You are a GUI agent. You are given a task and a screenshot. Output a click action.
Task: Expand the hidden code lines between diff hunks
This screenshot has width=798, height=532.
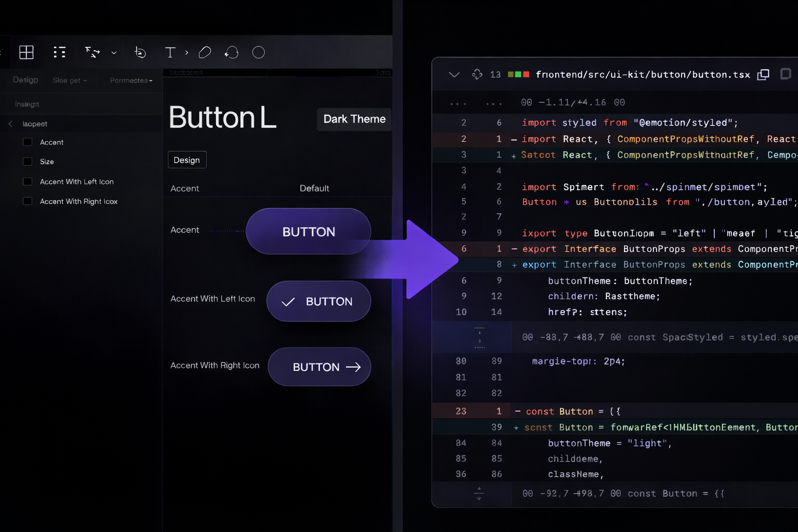(x=479, y=337)
